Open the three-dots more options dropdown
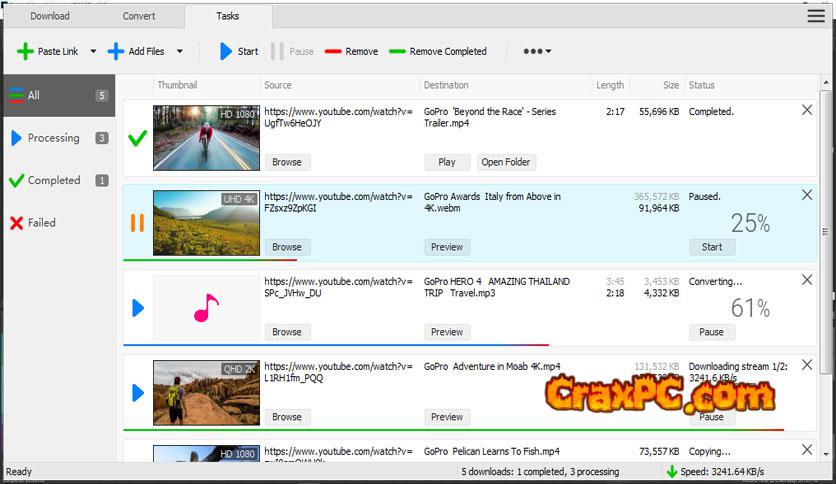Image resolution: width=836 pixels, height=484 pixels. coord(537,51)
